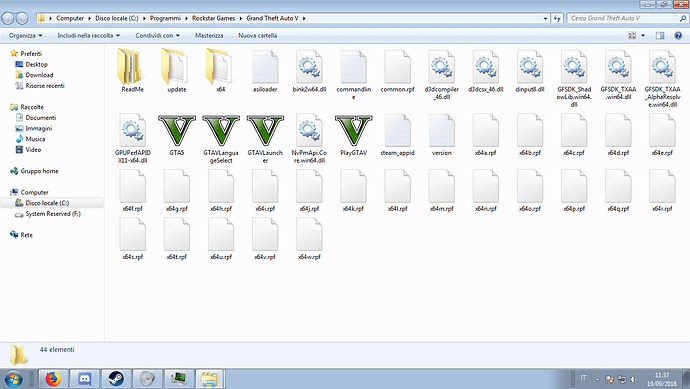The height and width of the screenshot is (389, 690).
Task: Open Steam from taskbar
Action: click(116, 378)
